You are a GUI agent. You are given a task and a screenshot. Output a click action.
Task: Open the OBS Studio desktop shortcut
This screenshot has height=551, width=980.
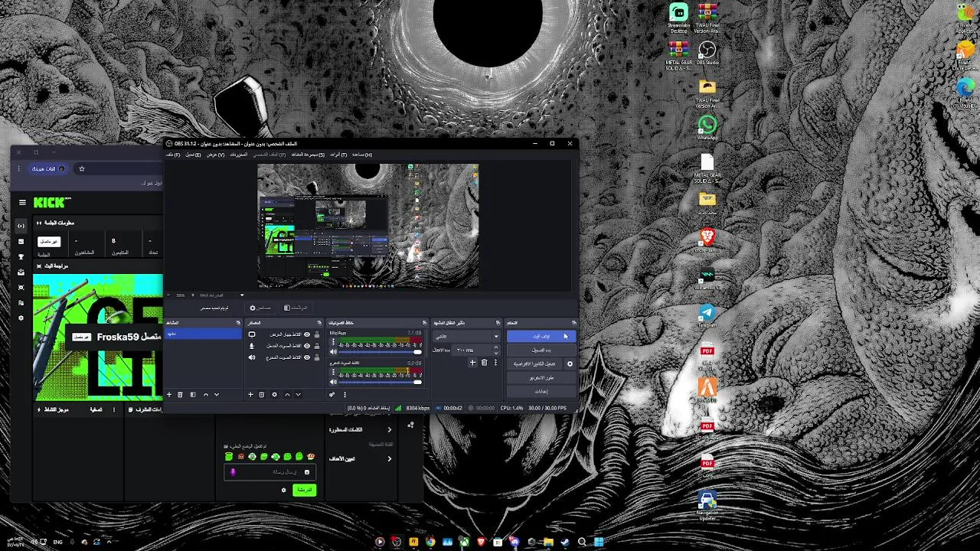point(707,54)
